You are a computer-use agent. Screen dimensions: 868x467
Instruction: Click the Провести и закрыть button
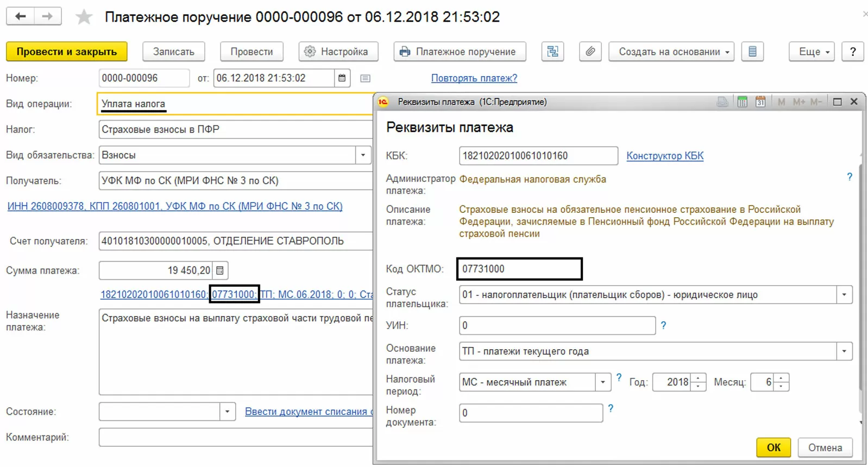point(67,52)
